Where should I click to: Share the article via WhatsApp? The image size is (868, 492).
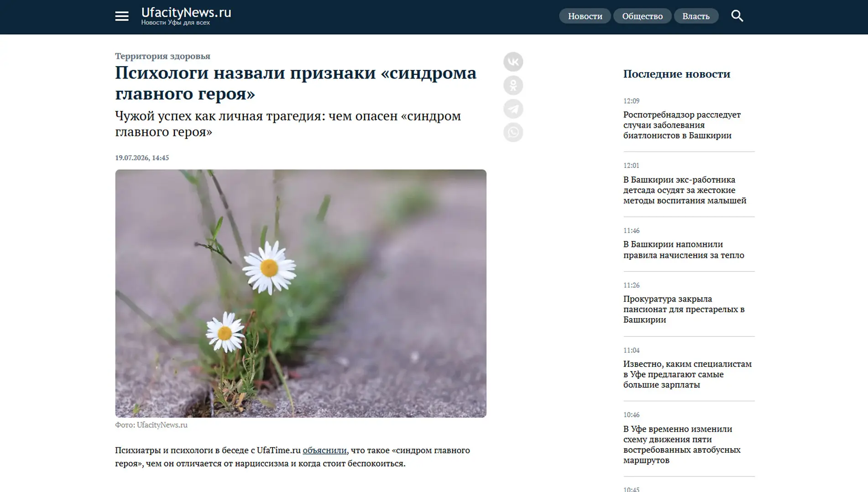click(x=513, y=133)
